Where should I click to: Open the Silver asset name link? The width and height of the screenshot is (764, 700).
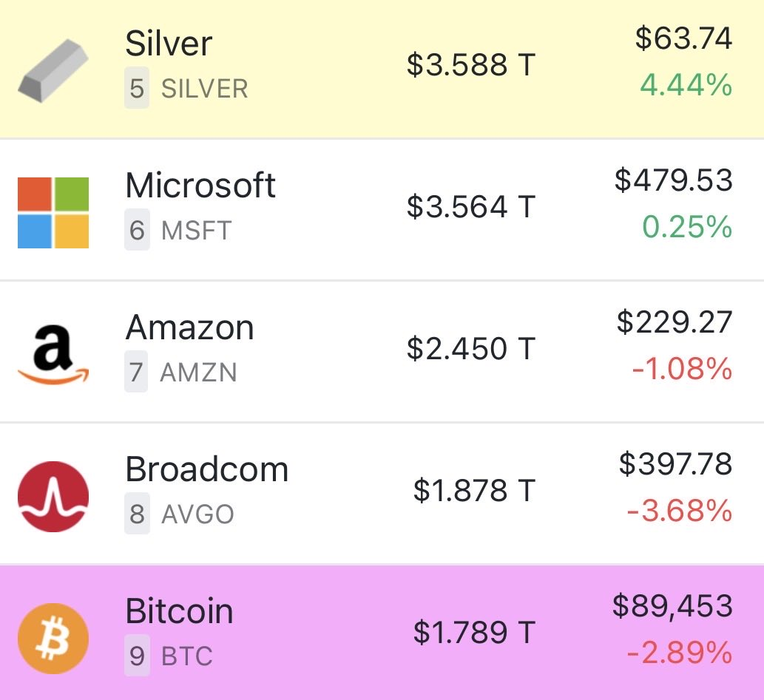[169, 44]
